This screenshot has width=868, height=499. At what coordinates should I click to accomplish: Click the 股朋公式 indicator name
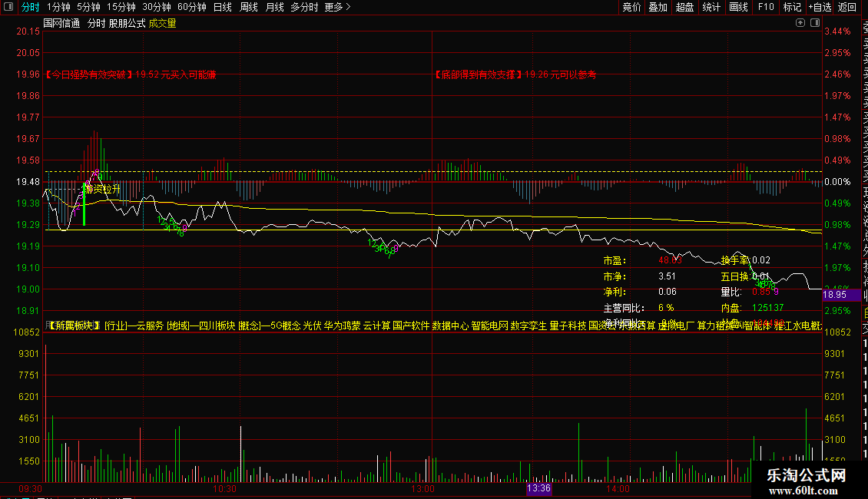(127, 23)
